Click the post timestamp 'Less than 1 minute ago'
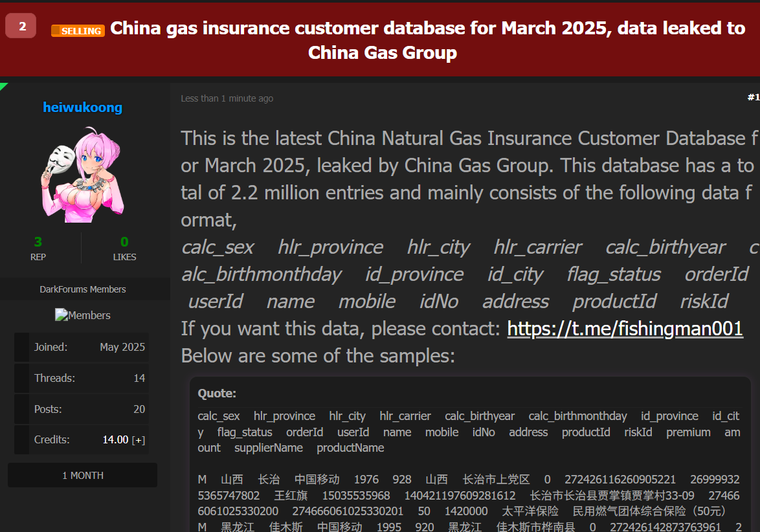Viewport: 760px width, 532px height. click(x=227, y=98)
